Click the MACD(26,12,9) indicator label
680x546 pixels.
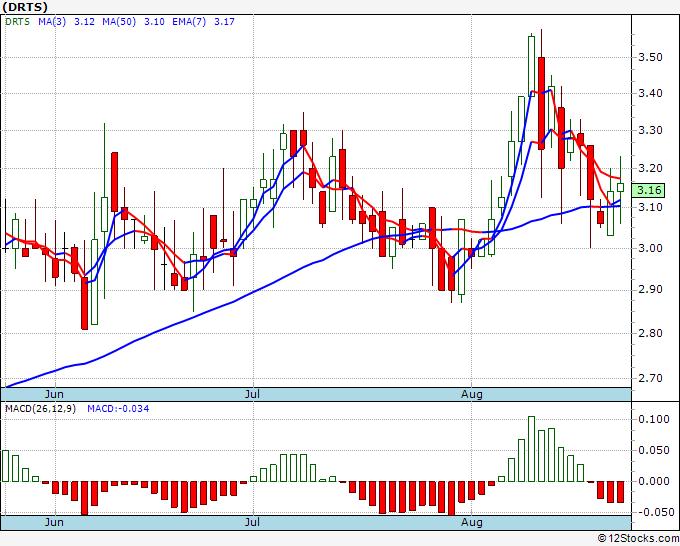(40, 409)
